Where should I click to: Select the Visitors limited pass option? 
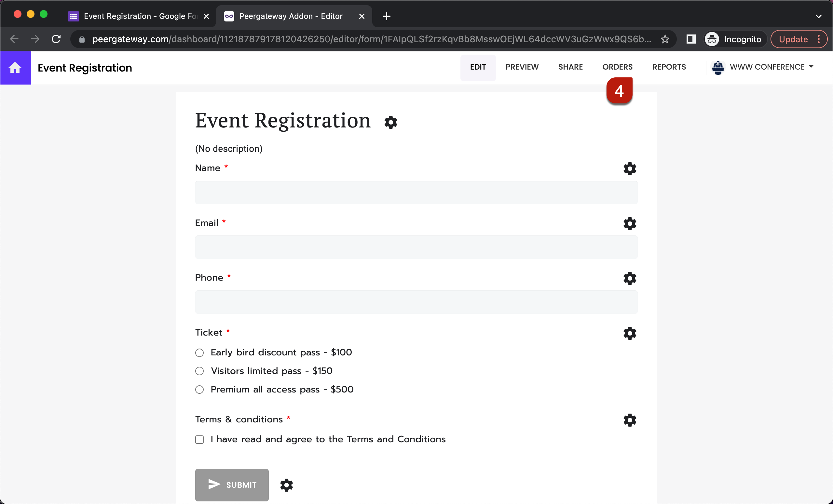(199, 371)
